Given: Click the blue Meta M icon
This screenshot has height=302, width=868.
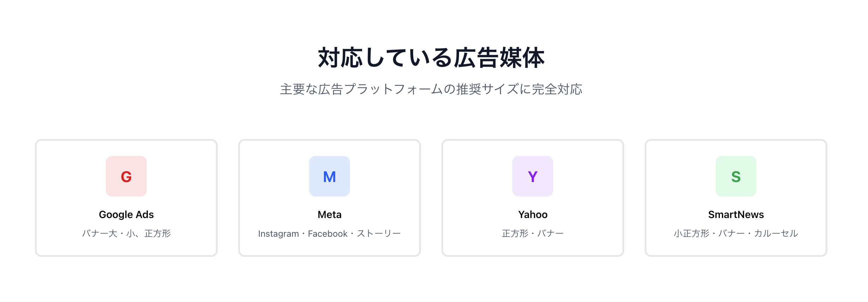Looking at the screenshot, I should 330,176.
